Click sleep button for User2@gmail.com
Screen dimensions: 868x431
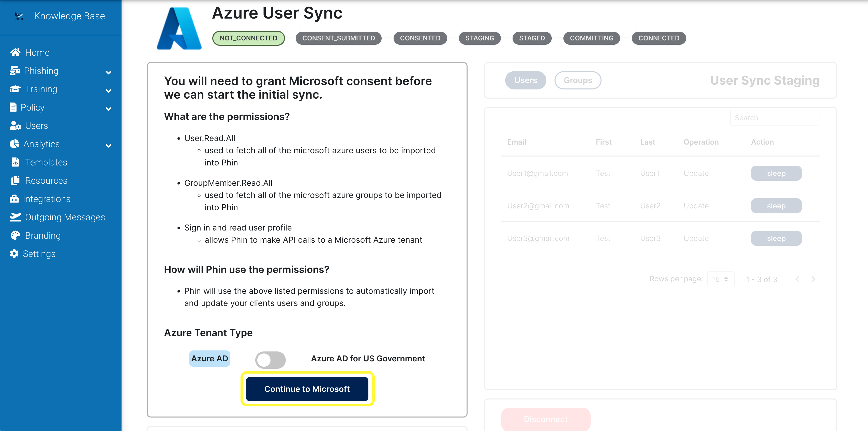coord(776,206)
